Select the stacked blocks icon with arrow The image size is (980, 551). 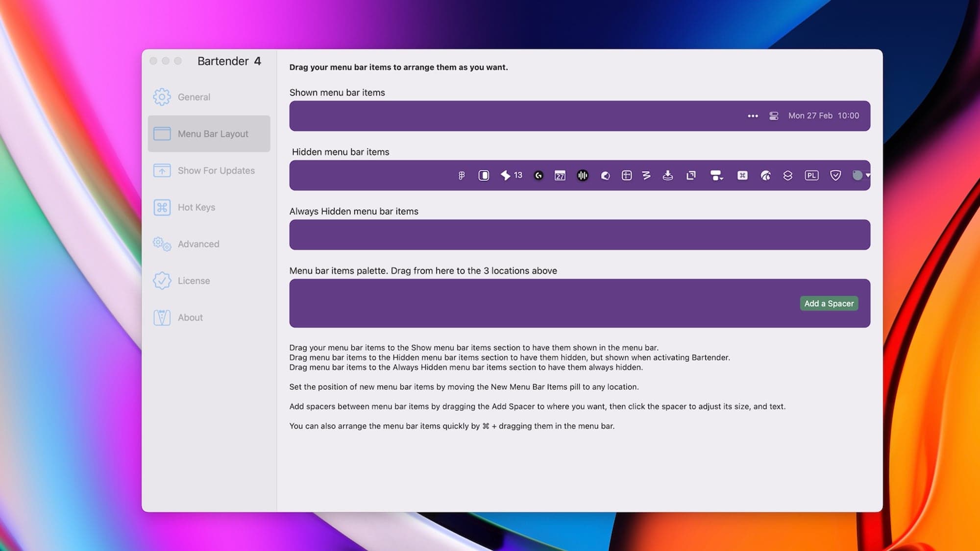(x=717, y=175)
